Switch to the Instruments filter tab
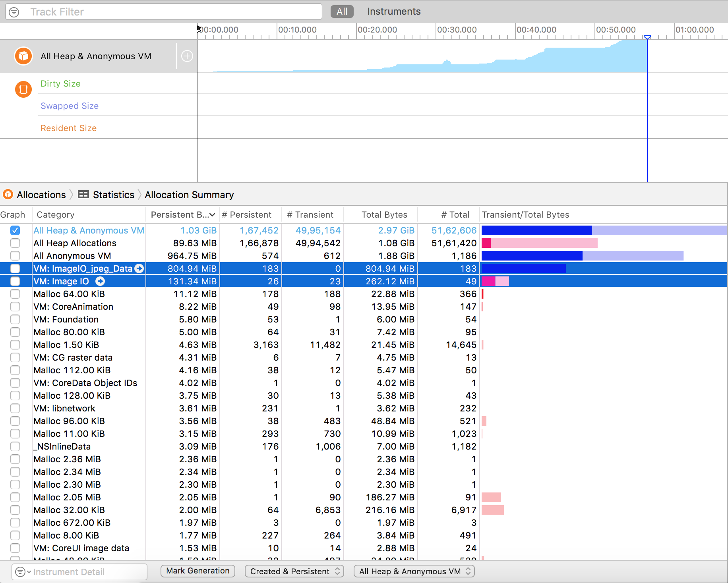This screenshot has height=583, width=728. tap(394, 12)
